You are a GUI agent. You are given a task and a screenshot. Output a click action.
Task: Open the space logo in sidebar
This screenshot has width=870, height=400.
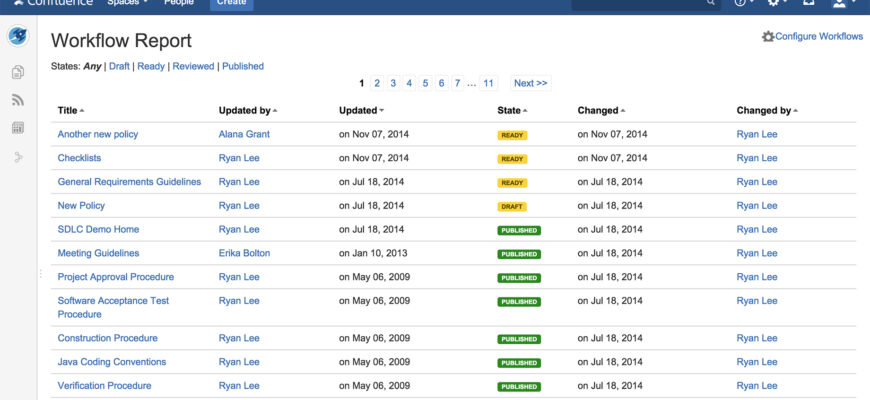(x=18, y=38)
